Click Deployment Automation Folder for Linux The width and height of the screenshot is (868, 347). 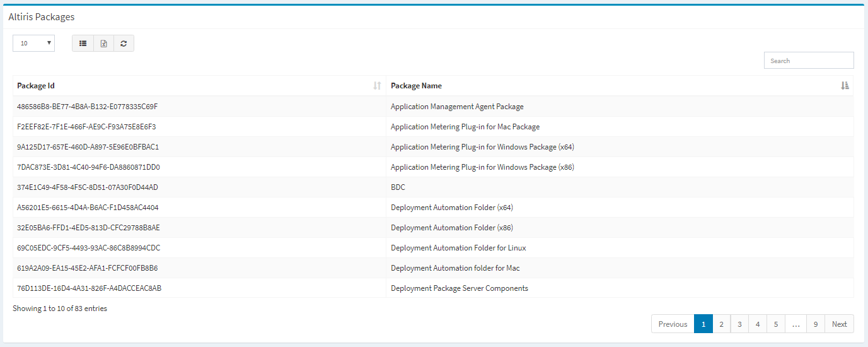click(458, 248)
